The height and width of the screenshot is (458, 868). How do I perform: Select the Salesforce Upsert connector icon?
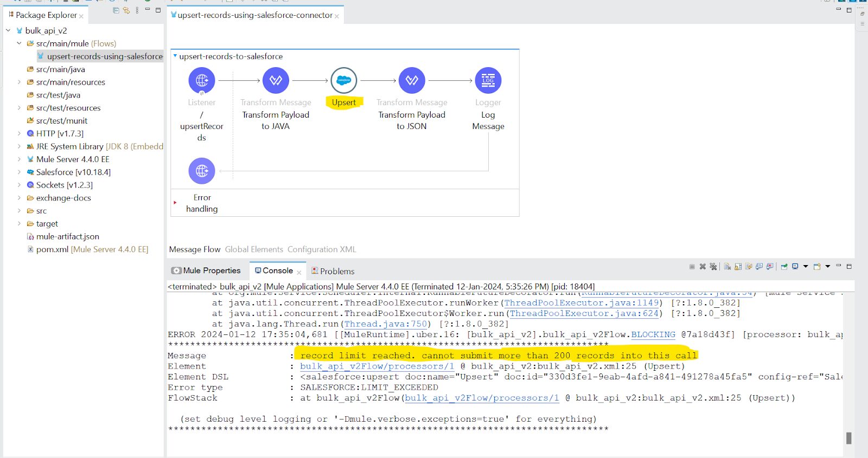click(x=344, y=80)
